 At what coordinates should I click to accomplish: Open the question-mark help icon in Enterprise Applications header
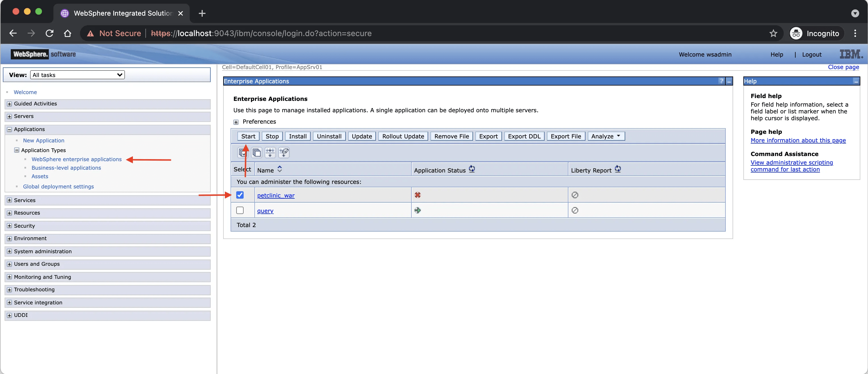tap(721, 81)
